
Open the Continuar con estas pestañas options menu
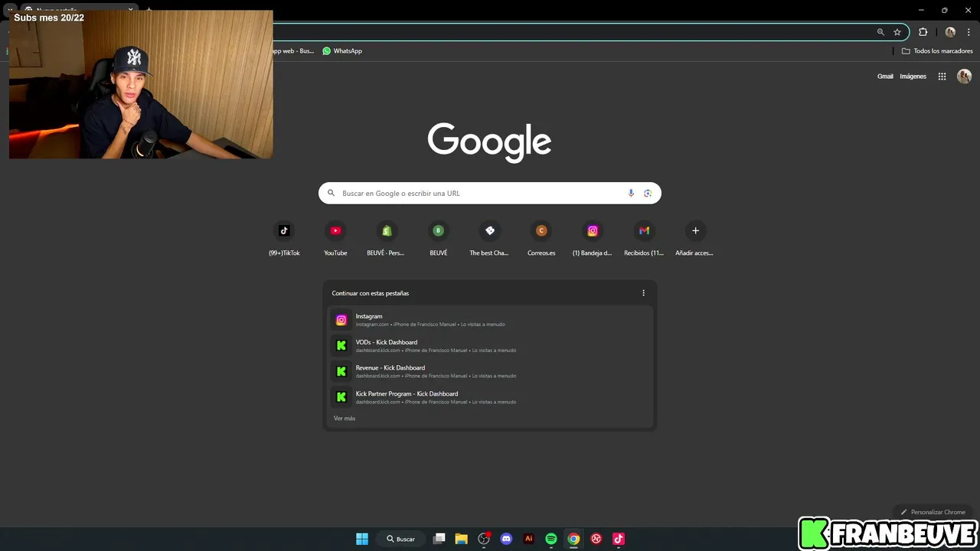click(643, 293)
